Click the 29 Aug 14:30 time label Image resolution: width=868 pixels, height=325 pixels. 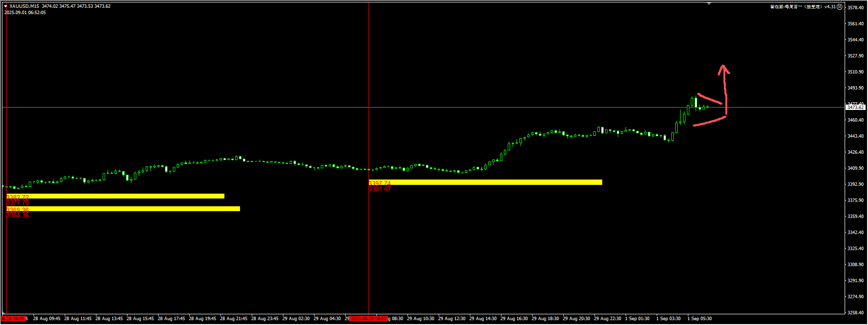click(483, 319)
